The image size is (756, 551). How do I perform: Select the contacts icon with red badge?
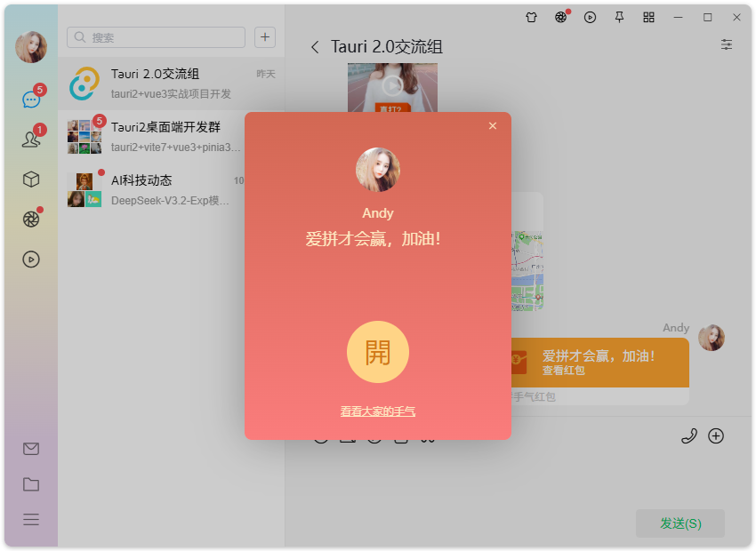tap(31, 139)
